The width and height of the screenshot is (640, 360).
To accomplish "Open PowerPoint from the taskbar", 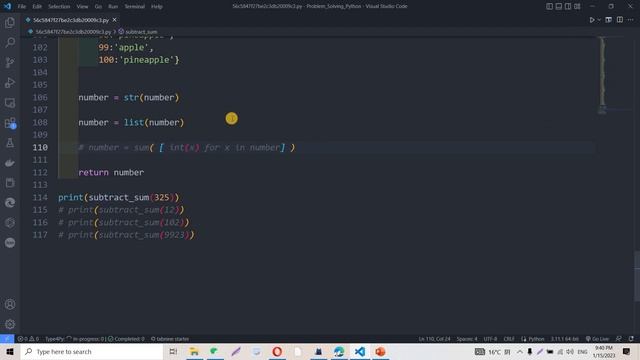I will click(380, 351).
